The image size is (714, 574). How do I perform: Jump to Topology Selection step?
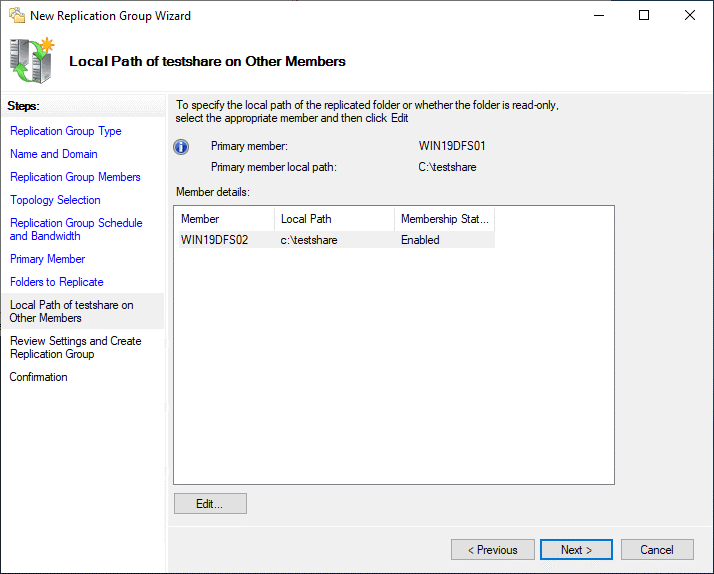coord(55,200)
